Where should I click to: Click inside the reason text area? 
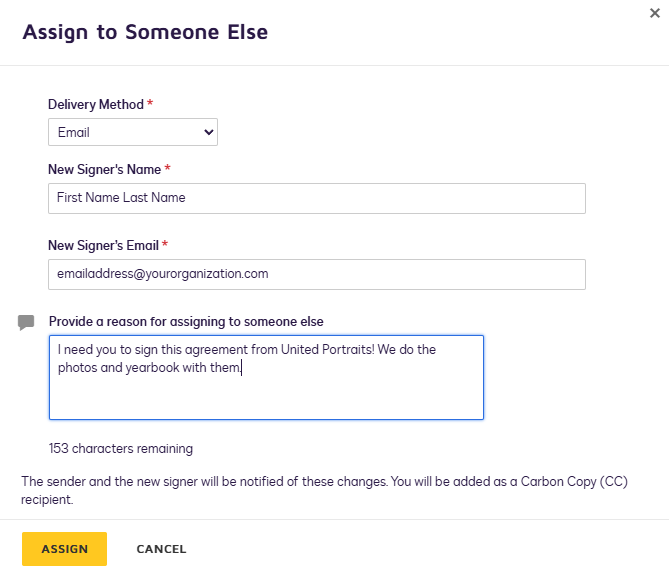click(x=266, y=395)
